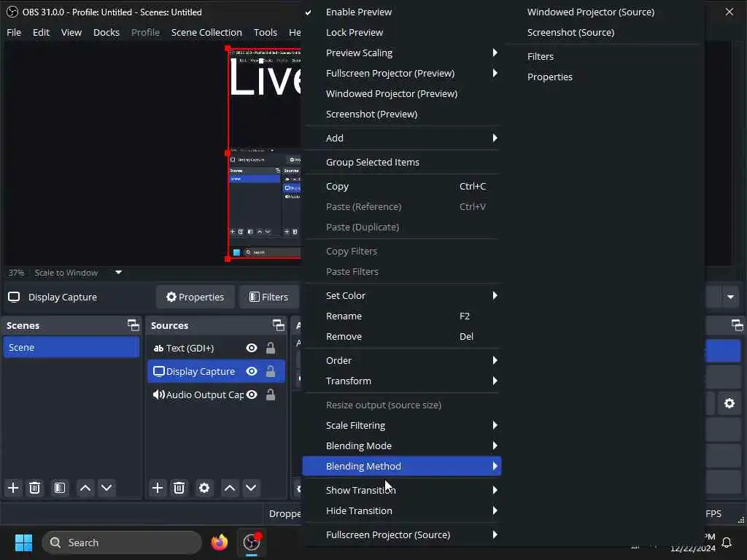Open the File menu
This screenshot has width=747, height=560.
[x=14, y=32]
